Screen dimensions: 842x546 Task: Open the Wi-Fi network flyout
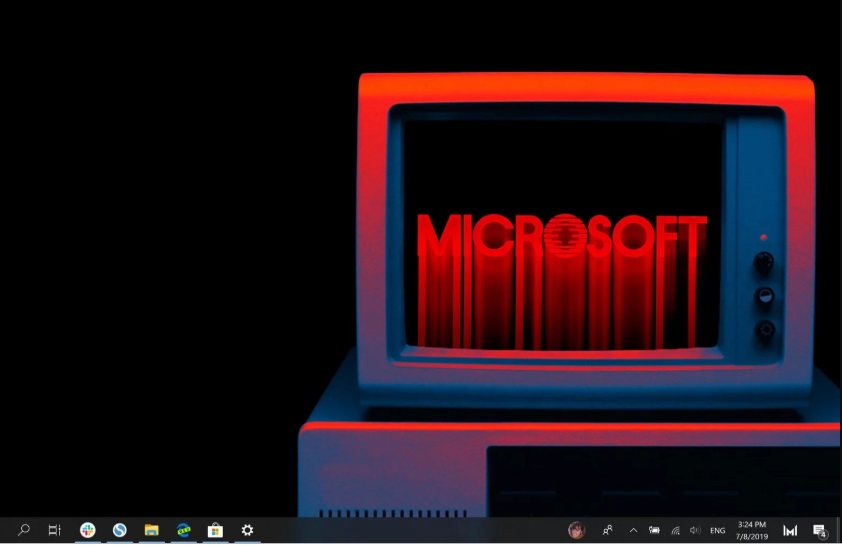(x=676, y=530)
